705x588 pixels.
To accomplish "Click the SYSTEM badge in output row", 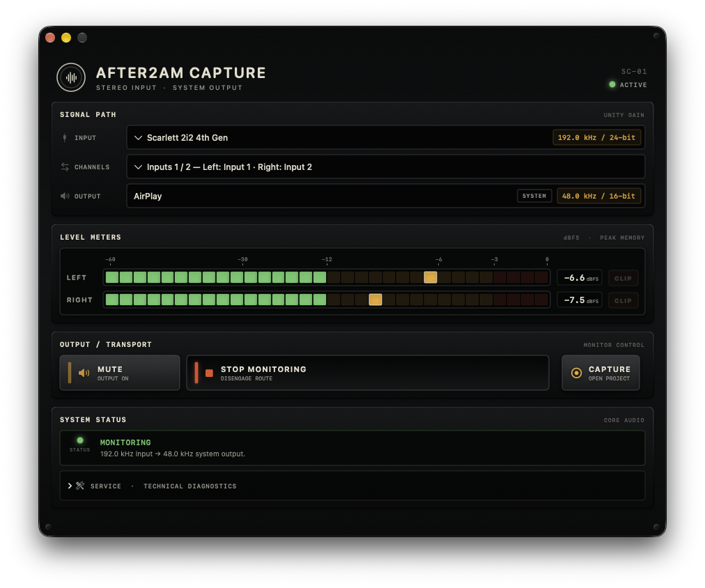I will pos(534,196).
